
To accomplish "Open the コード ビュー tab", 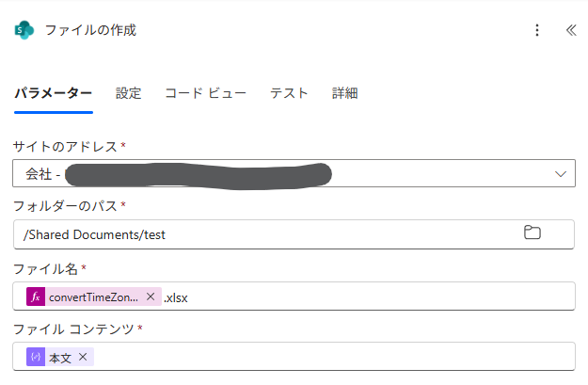I will [x=205, y=93].
